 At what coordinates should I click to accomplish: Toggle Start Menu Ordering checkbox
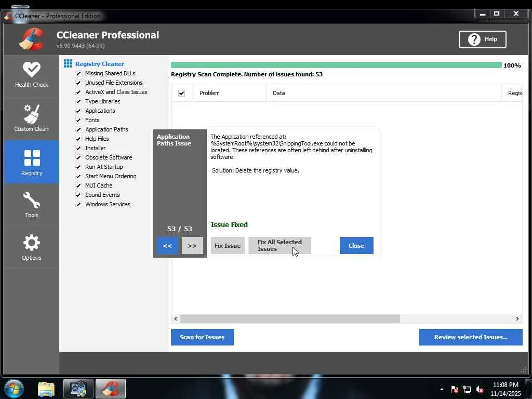click(78, 176)
